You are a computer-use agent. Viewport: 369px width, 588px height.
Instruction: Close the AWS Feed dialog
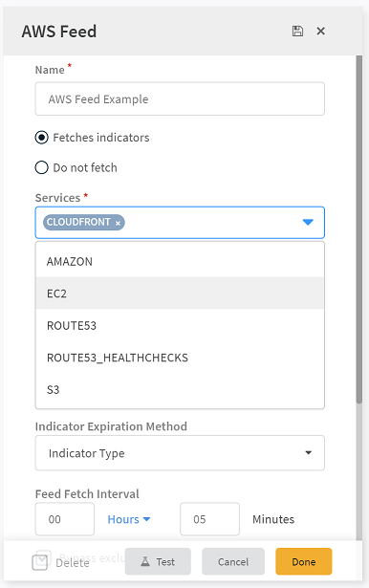(x=320, y=32)
